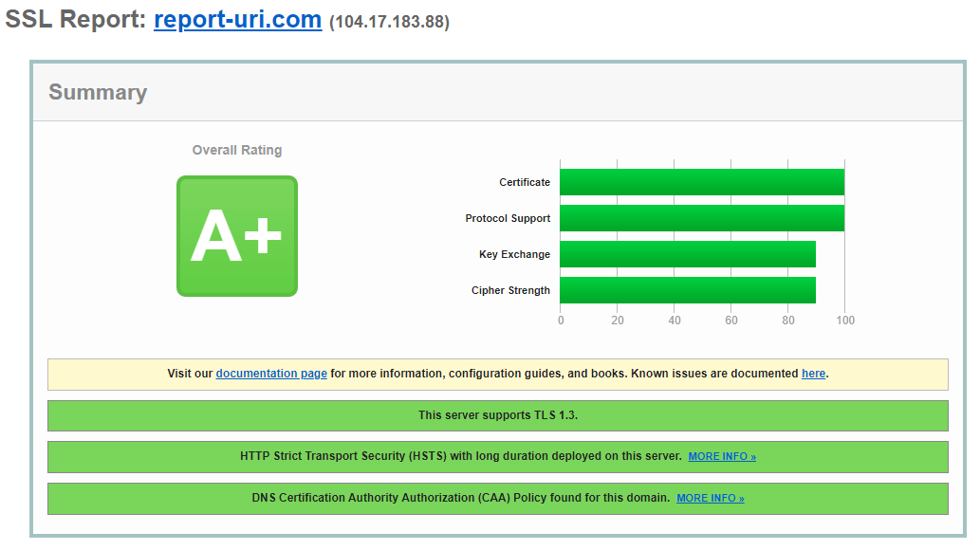Click the DNS CAA Policy notice text
Screen dimensions: 980x550
point(461,498)
